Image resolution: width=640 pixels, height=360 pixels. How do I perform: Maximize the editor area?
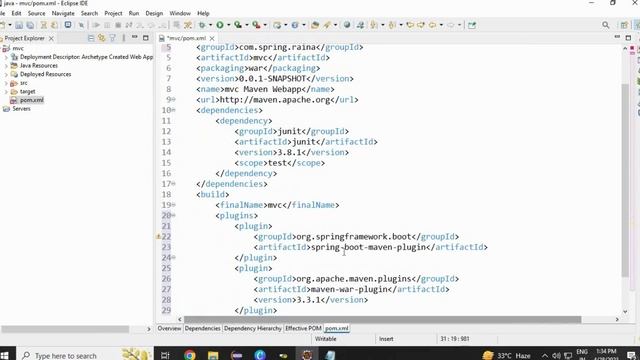(629, 38)
